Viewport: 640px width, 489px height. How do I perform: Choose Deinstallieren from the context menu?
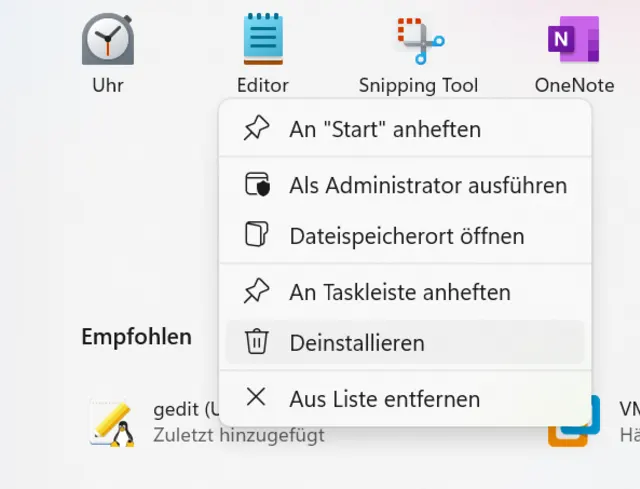(x=357, y=343)
